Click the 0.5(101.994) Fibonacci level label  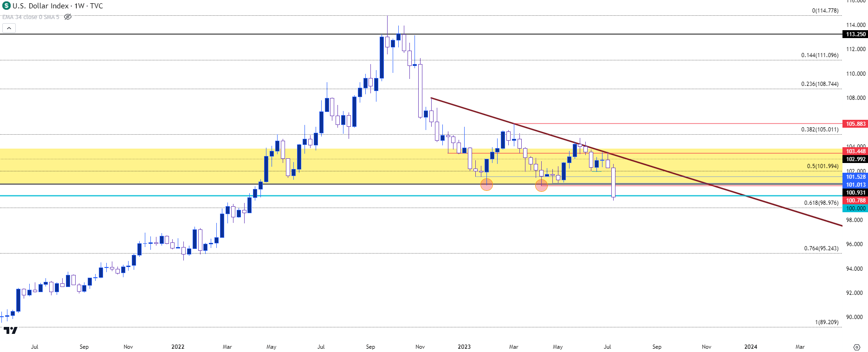[823, 166]
